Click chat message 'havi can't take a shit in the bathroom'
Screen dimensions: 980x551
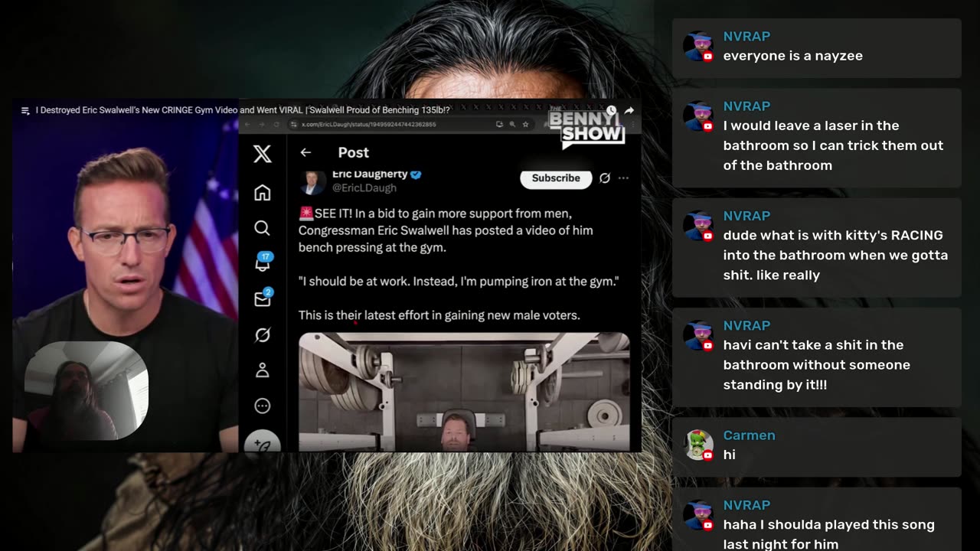pos(816,364)
